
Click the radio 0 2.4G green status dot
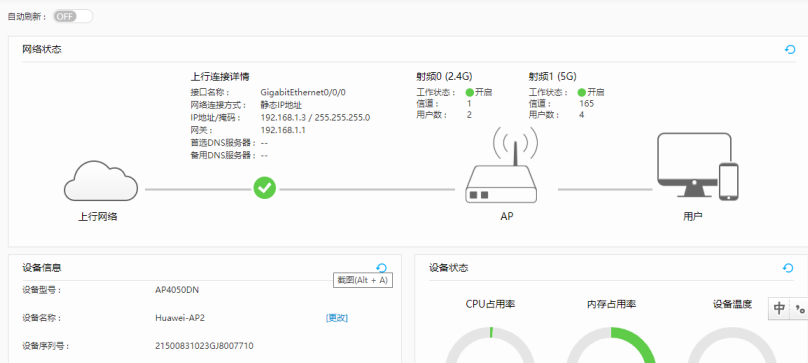coord(470,93)
